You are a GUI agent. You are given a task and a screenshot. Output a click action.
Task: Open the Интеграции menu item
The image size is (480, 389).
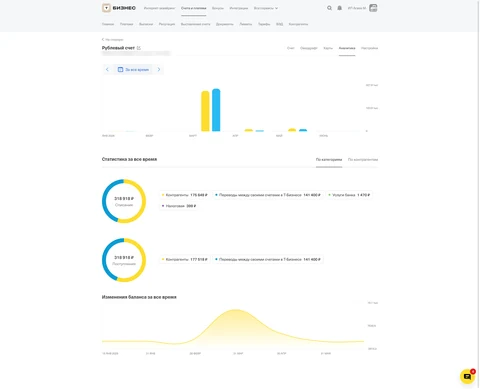(x=239, y=8)
